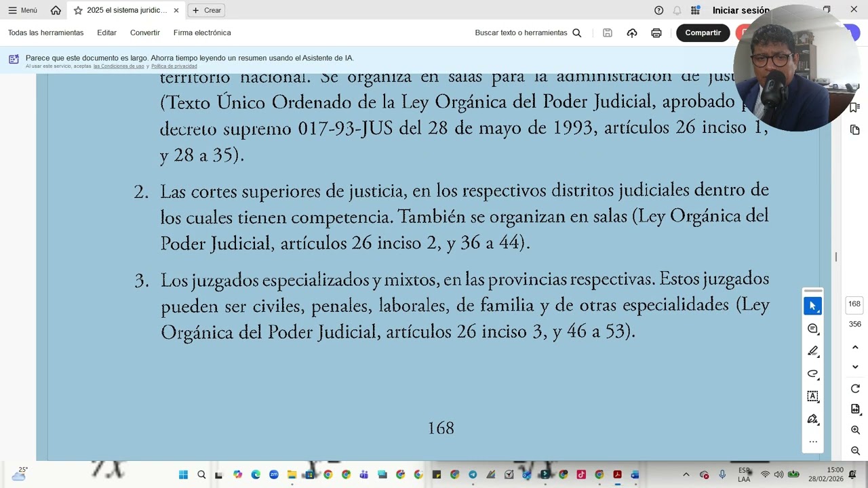Image resolution: width=868 pixels, height=488 pixels.
Task: Open the taskbar search magnifier
Action: coord(201,474)
